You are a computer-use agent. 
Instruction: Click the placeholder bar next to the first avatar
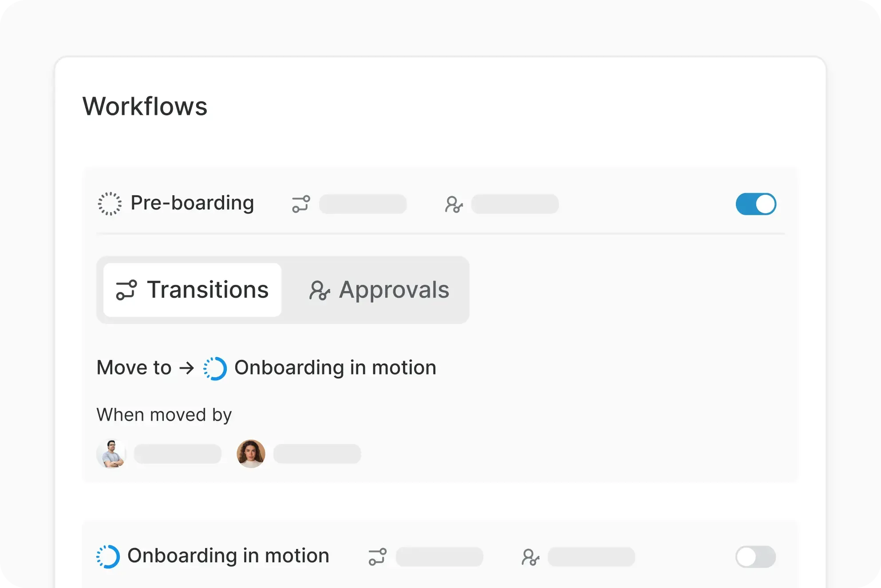(x=178, y=454)
